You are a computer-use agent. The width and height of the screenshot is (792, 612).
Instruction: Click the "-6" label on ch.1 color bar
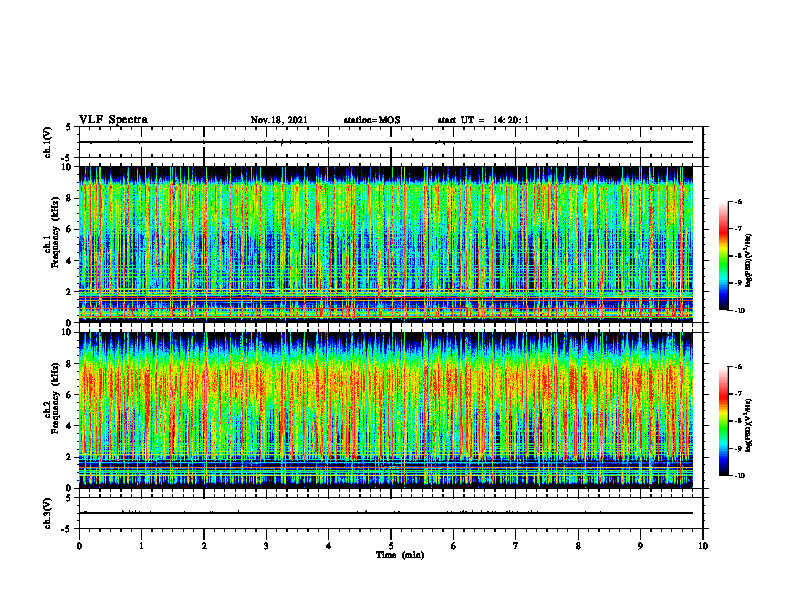point(738,201)
